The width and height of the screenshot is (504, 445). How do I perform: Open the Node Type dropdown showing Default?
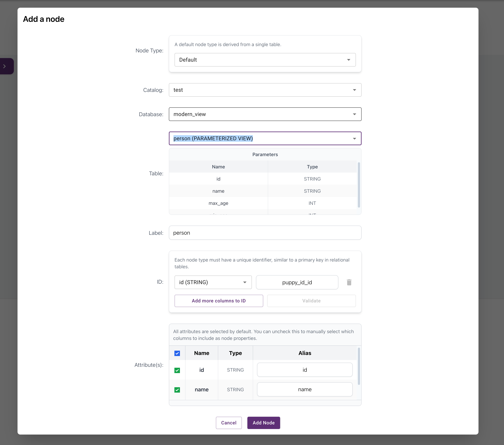tap(265, 60)
